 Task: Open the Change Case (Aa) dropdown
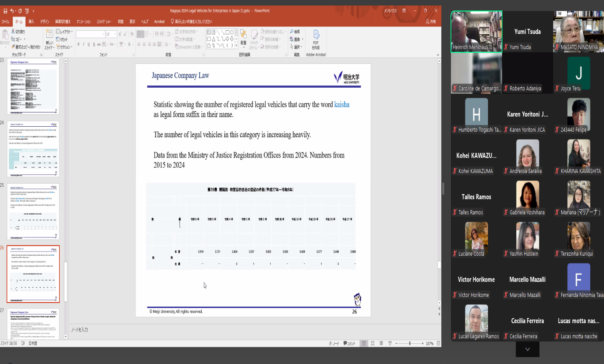[112, 44]
